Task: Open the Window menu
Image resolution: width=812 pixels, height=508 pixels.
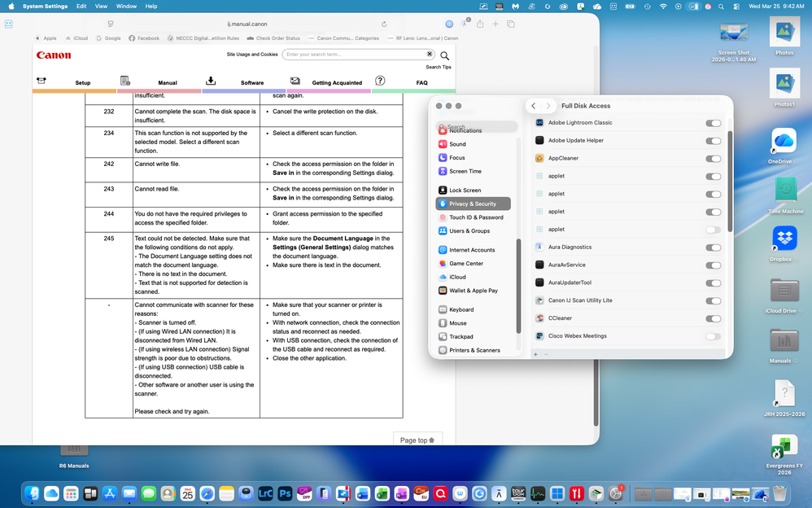Action: coord(126,7)
